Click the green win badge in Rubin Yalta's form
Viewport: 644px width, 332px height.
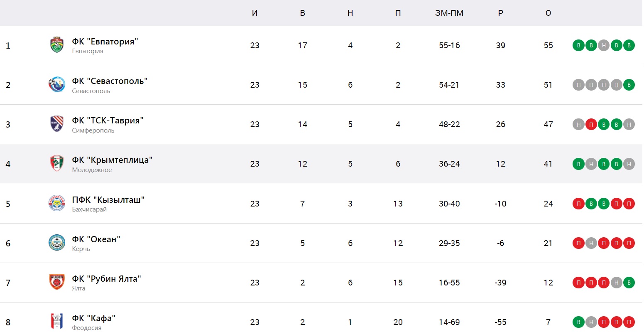[x=629, y=283]
